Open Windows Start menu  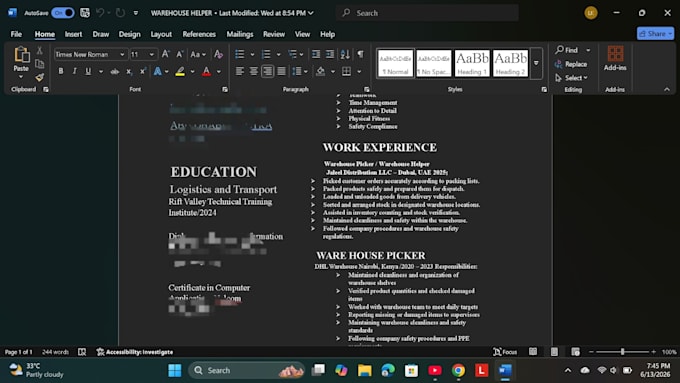(x=175, y=370)
